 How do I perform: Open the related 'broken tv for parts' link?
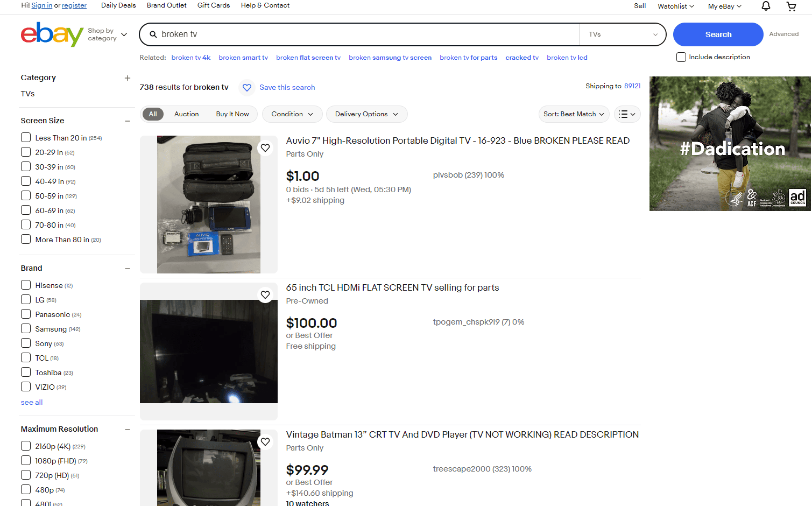[x=468, y=58]
